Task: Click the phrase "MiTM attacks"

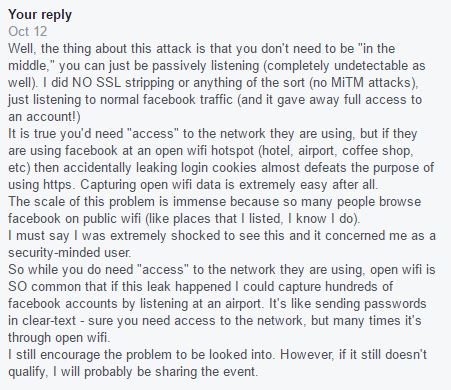Action: click(372, 83)
